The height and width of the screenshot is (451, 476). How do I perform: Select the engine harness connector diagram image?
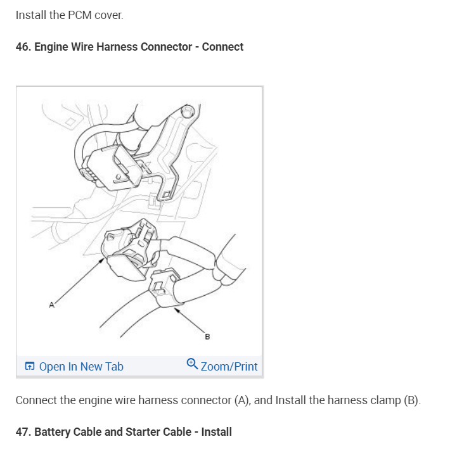tap(139, 222)
